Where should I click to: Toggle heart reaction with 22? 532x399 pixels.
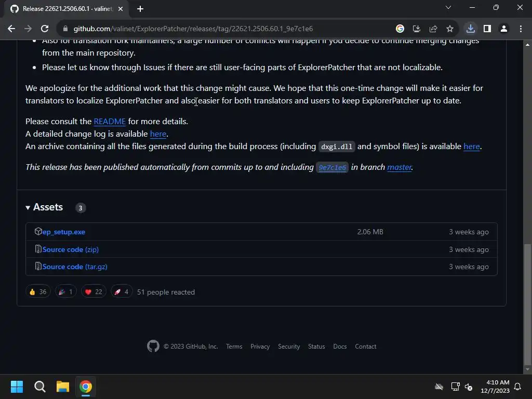click(94, 292)
